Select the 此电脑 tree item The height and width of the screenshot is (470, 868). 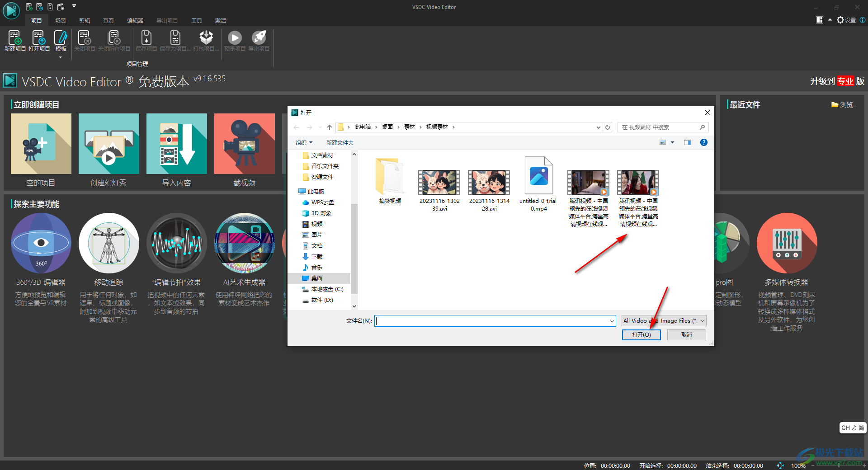pyautogui.click(x=311, y=192)
